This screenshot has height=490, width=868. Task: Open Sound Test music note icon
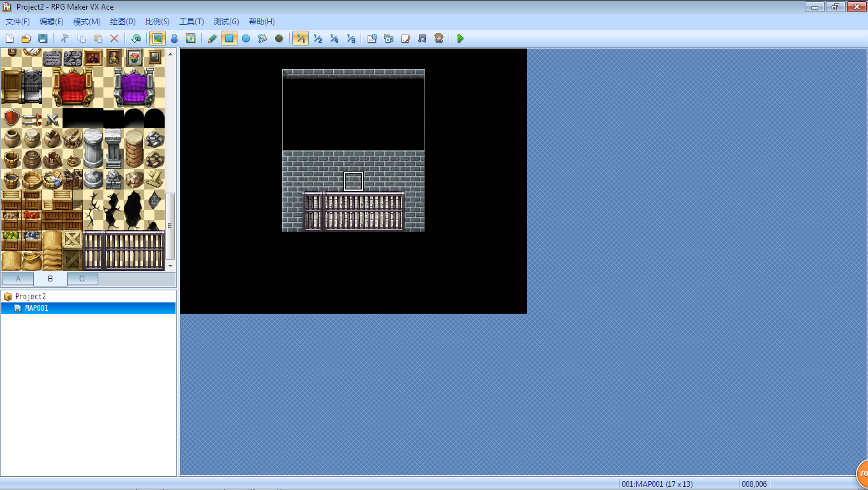point(422,38)
